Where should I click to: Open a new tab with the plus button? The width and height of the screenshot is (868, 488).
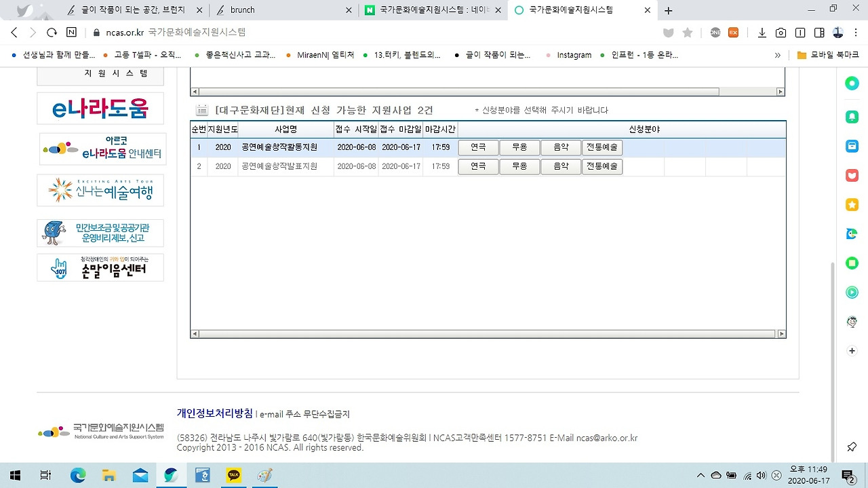pos(668,10)
